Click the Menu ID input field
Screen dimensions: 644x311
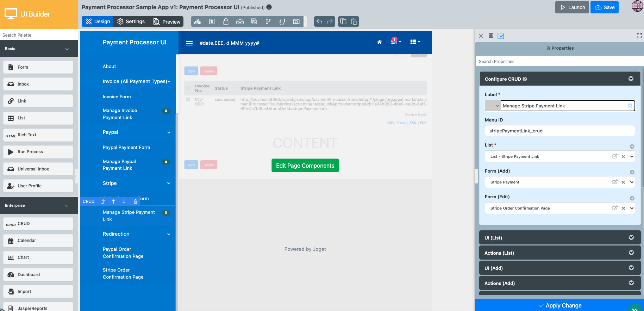[x=560, y=131]
